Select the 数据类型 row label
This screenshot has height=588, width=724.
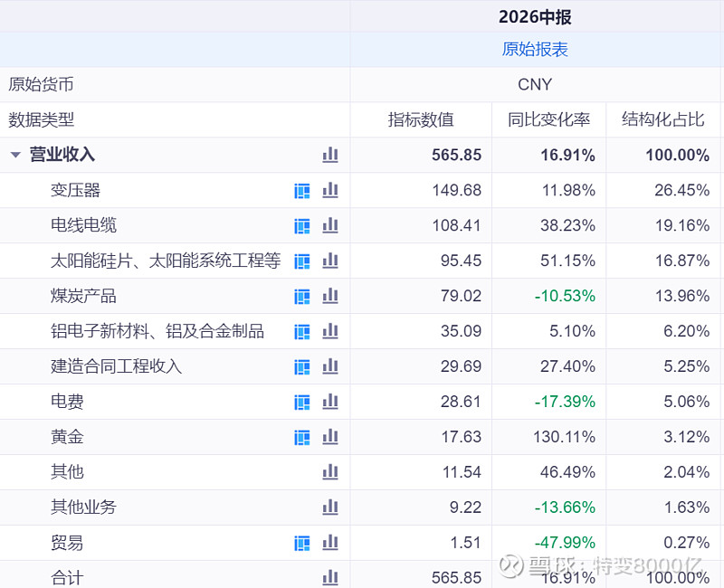click(41, 119)
